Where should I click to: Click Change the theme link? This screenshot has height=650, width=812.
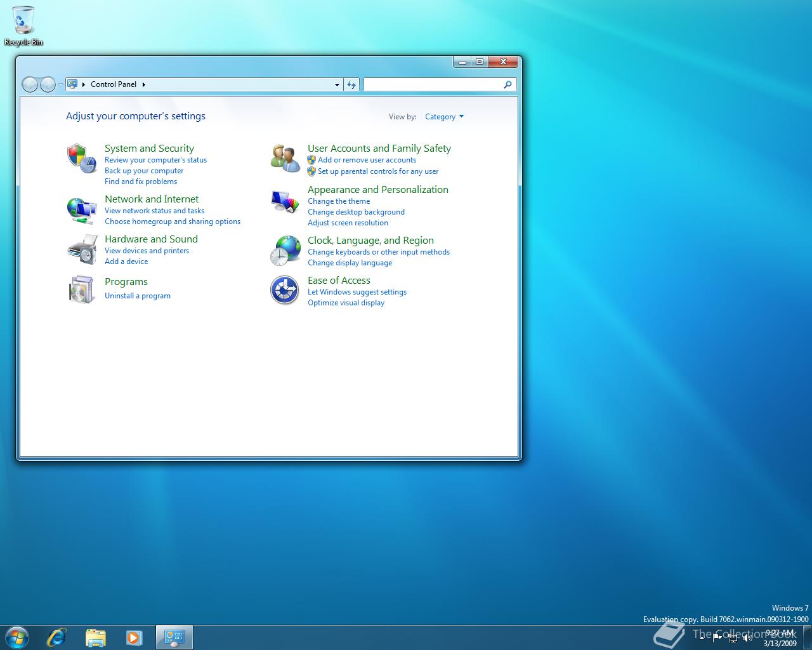(x=339, y=201)
